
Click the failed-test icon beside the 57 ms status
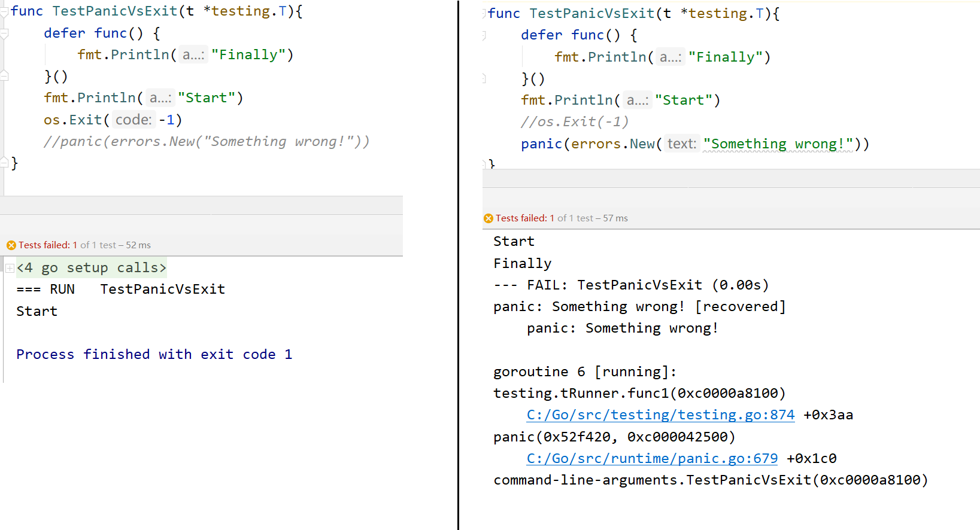pos(488,218)
